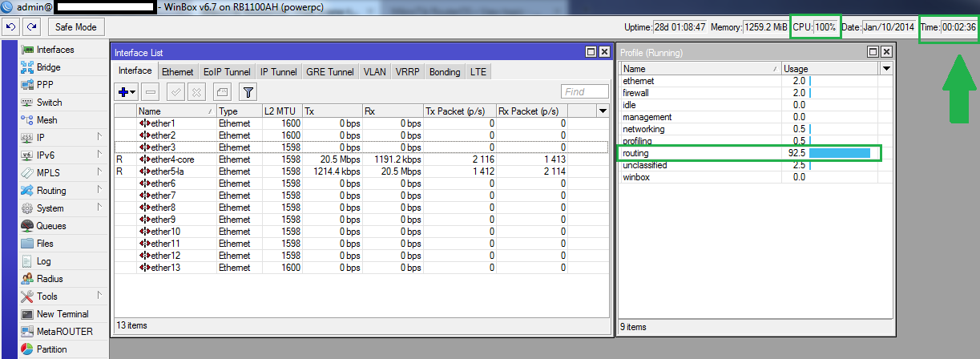Click the undo arrow icon in toolbar

[x=11, y=27]
